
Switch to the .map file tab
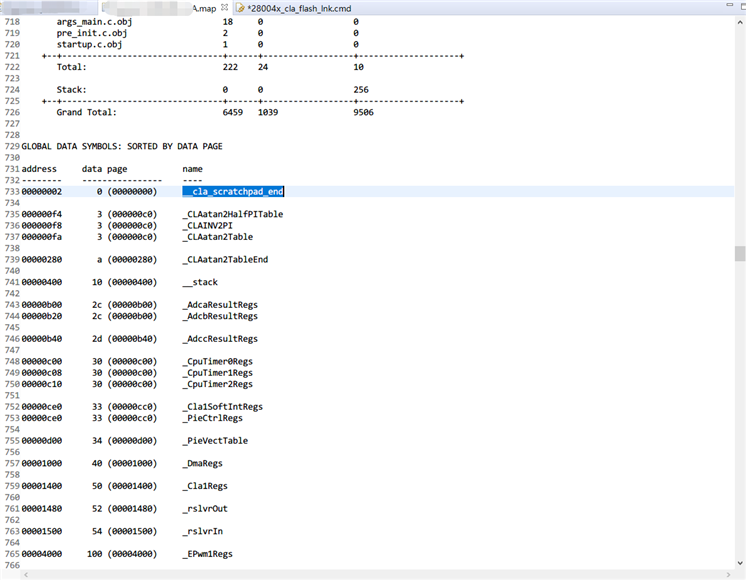coord(164,8)
